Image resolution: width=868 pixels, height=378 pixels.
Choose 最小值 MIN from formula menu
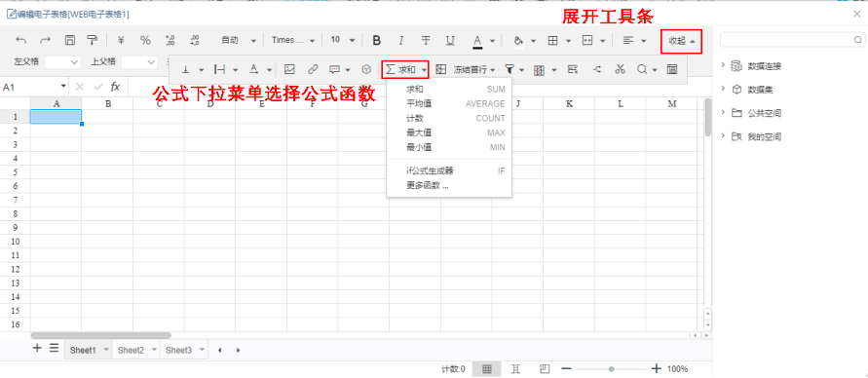[449, 147]
